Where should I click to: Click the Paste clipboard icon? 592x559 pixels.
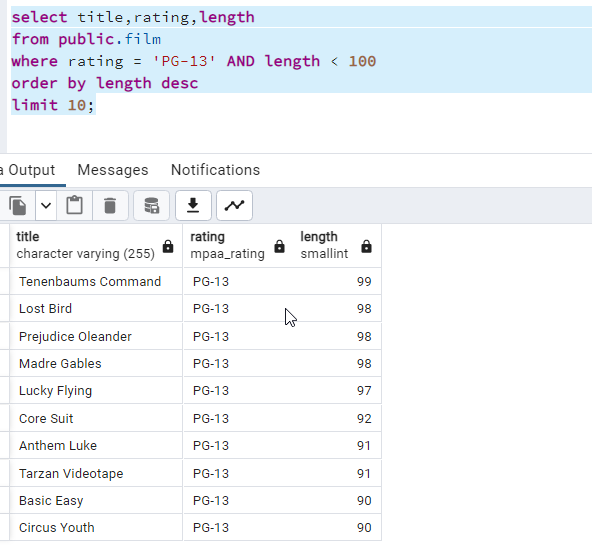tap(74, 206)
